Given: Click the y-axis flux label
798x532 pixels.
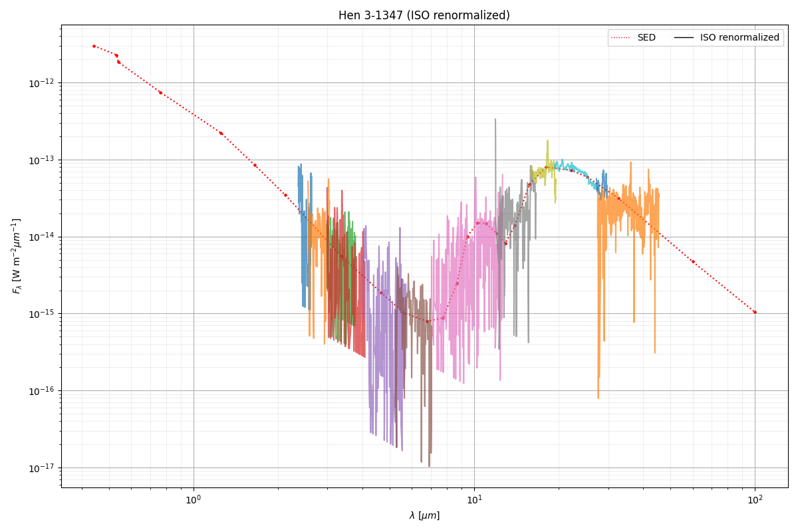Looking at the screenshot, I should coord(16,256).
